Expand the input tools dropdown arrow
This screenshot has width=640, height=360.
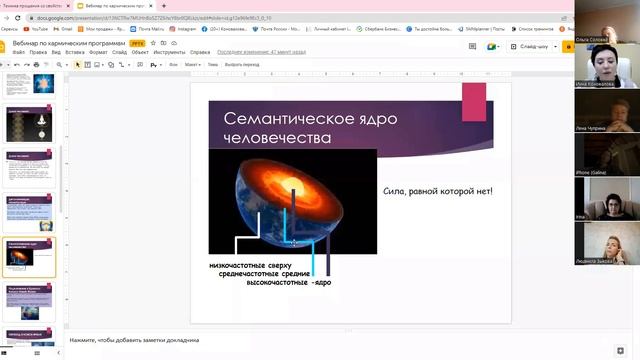(161, 65)
